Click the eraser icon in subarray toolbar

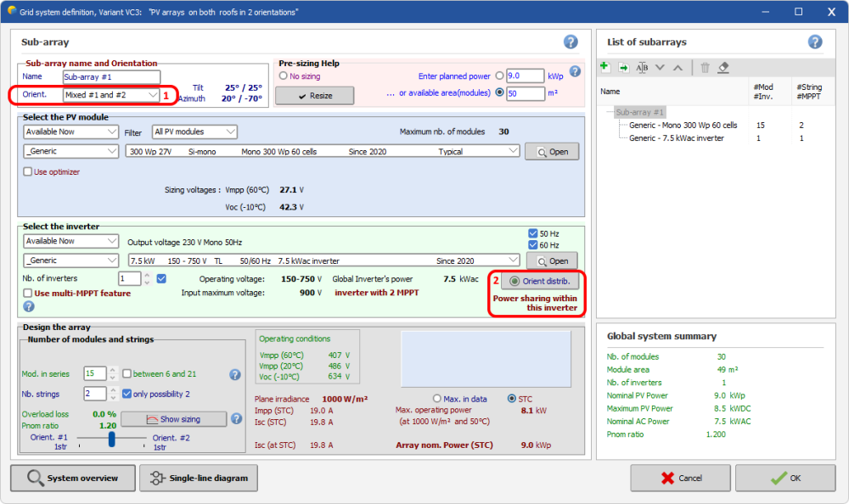tap(723, 68)
